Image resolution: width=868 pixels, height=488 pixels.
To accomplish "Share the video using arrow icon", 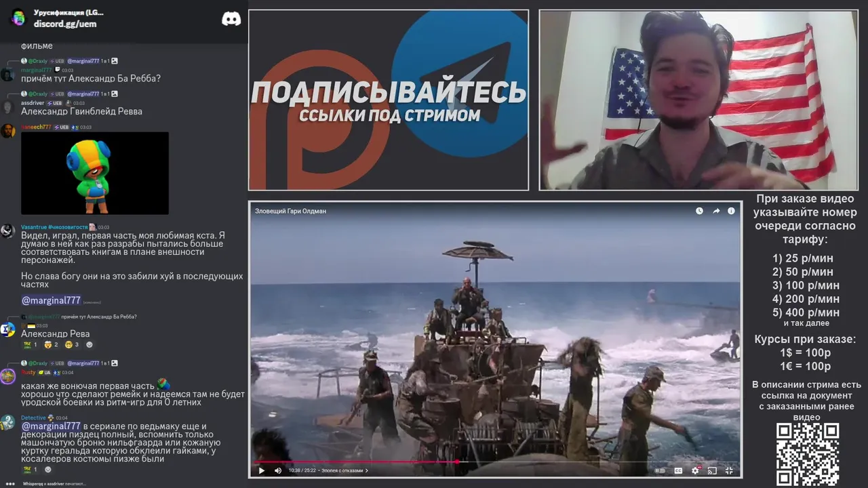I will (x=715, y=211).
